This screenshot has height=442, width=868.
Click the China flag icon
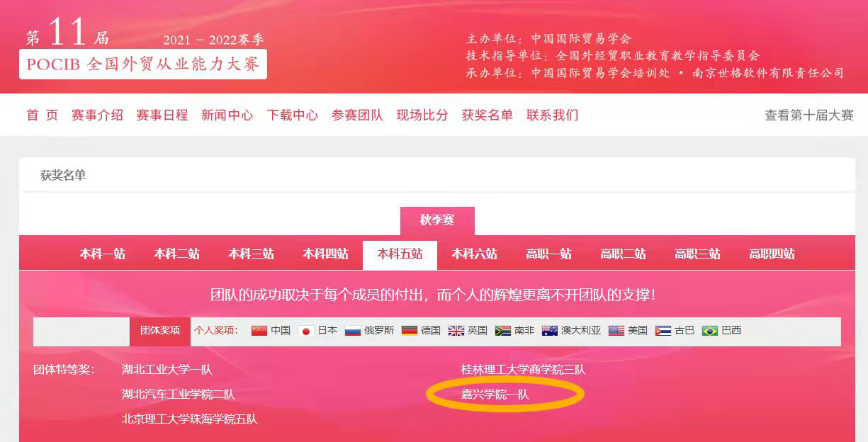[x=259, y=331]
